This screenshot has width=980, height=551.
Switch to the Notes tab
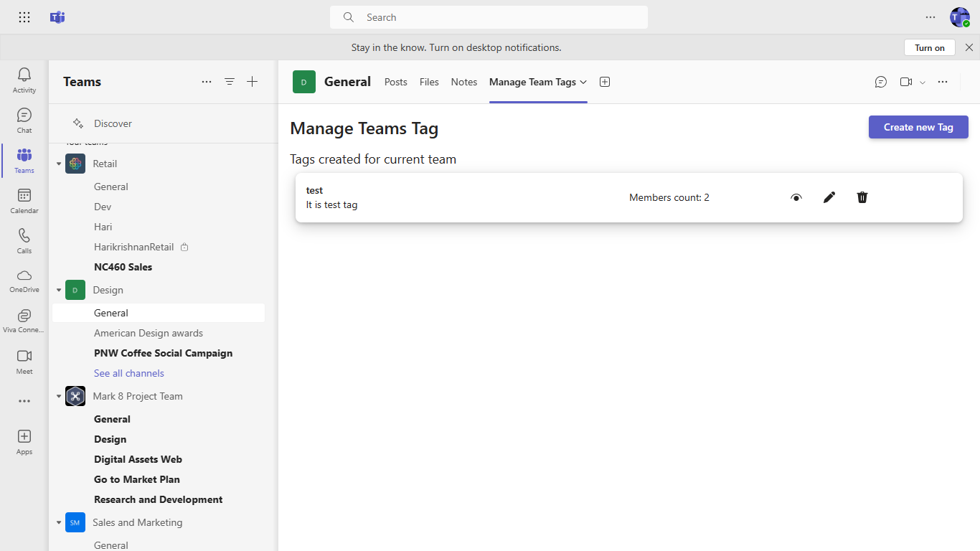coord(464,82)
